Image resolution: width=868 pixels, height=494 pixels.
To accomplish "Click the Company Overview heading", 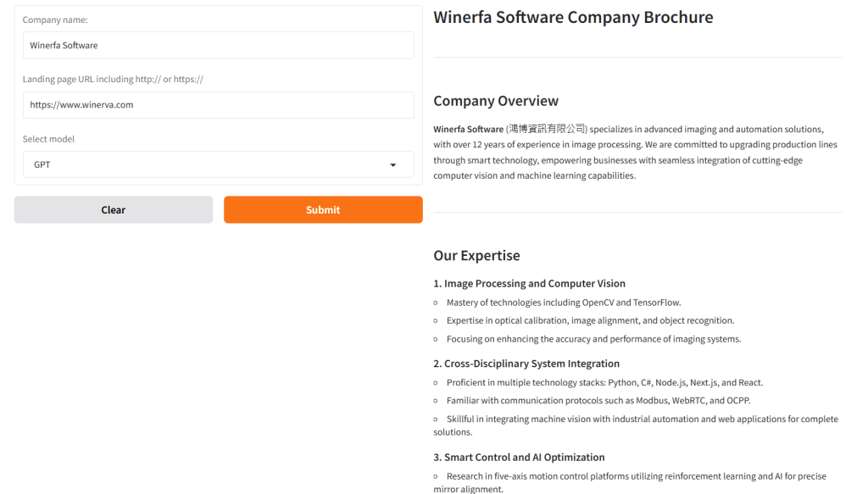I will pos(496,101).
